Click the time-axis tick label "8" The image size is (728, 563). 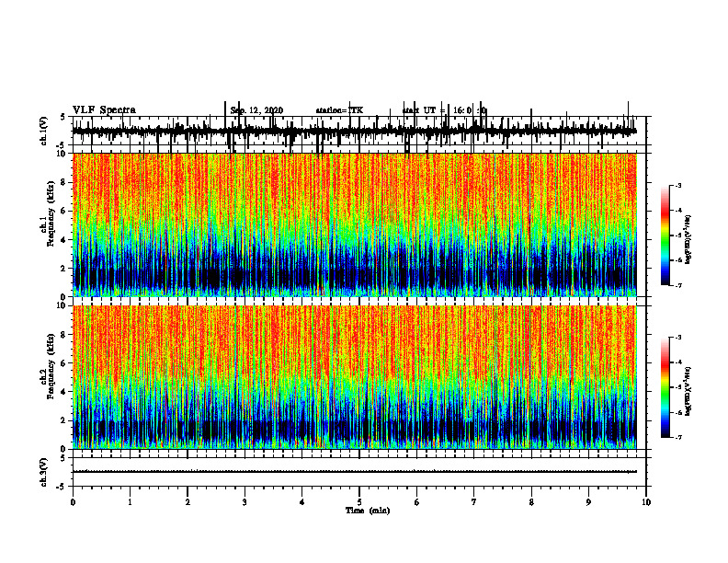point(531,502)
